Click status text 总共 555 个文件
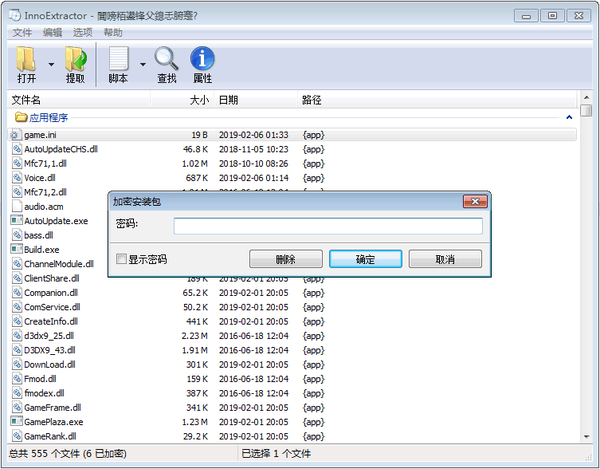This screenshot has width=600, height=469. (x=44, y=454)
